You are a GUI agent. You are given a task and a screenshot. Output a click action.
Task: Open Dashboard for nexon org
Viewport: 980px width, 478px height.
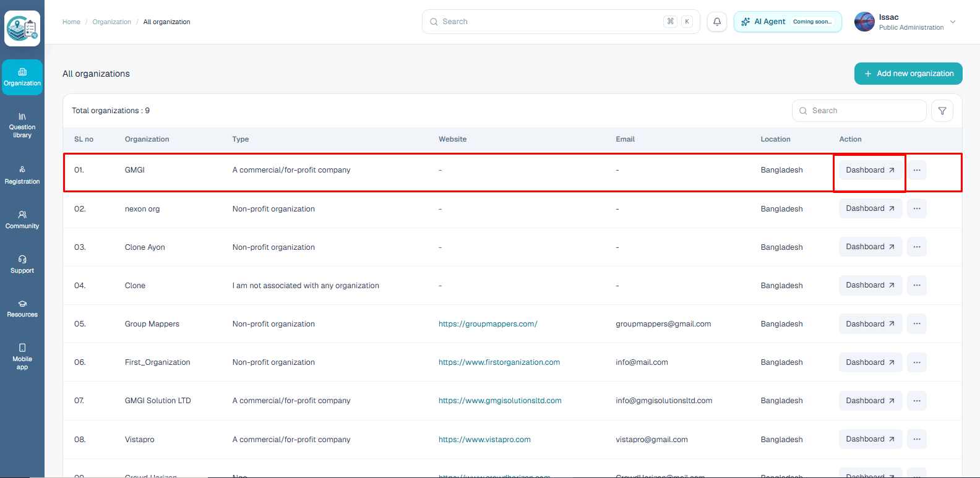point(870,208)
